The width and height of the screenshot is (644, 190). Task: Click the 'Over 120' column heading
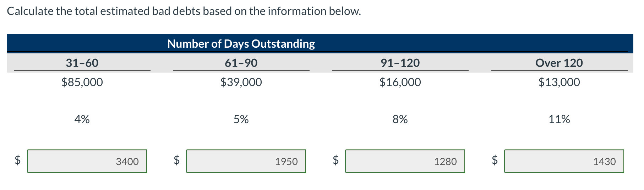click(x=559, y=63)
